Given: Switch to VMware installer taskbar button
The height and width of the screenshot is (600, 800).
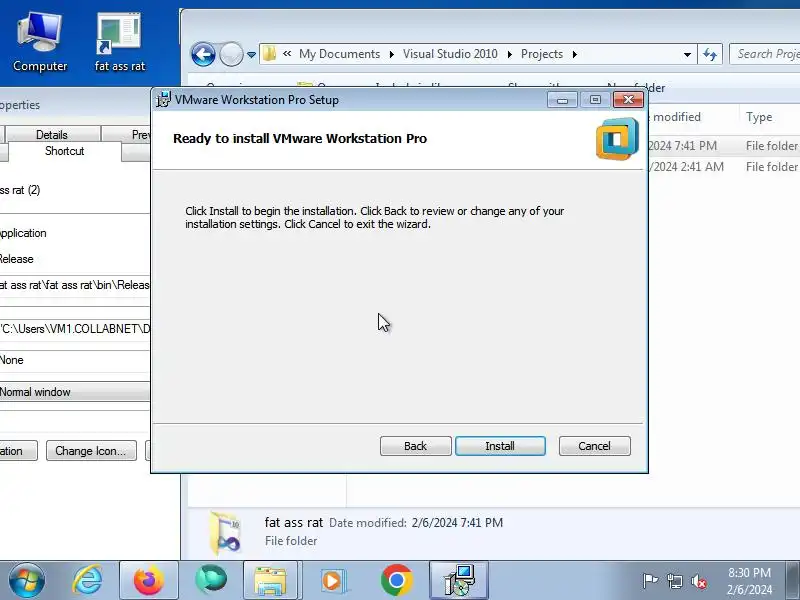Looking at the screenshot, I should pyautogui.click(x=459, y=581).
